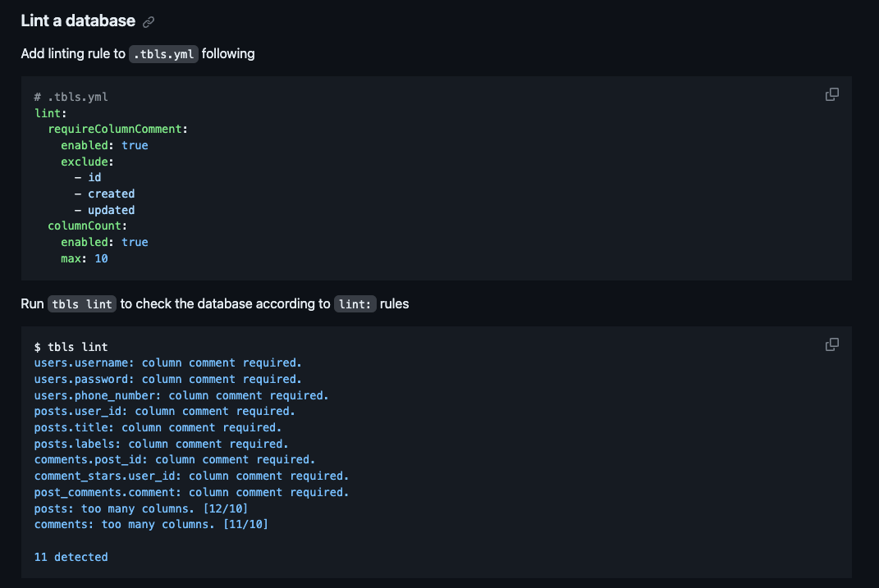The image size is (879, 588).
Task: Select the inline 'tbls lint' code label
Action: 82,304
